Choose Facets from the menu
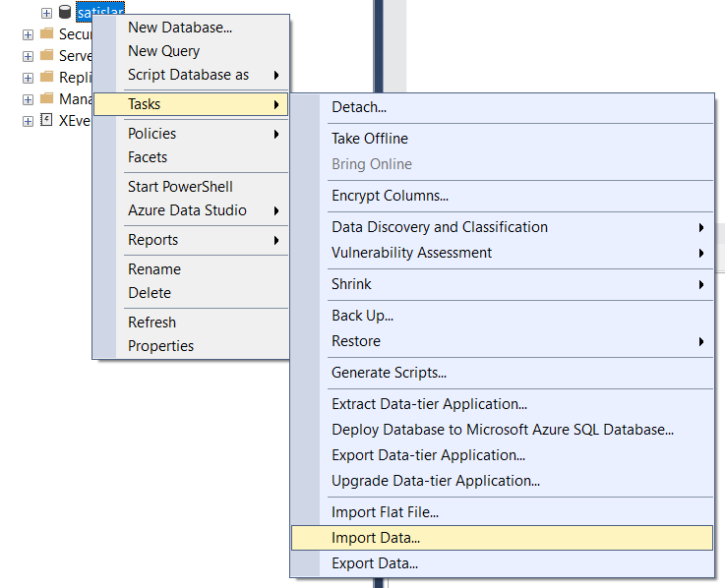 tap(191, 157)
